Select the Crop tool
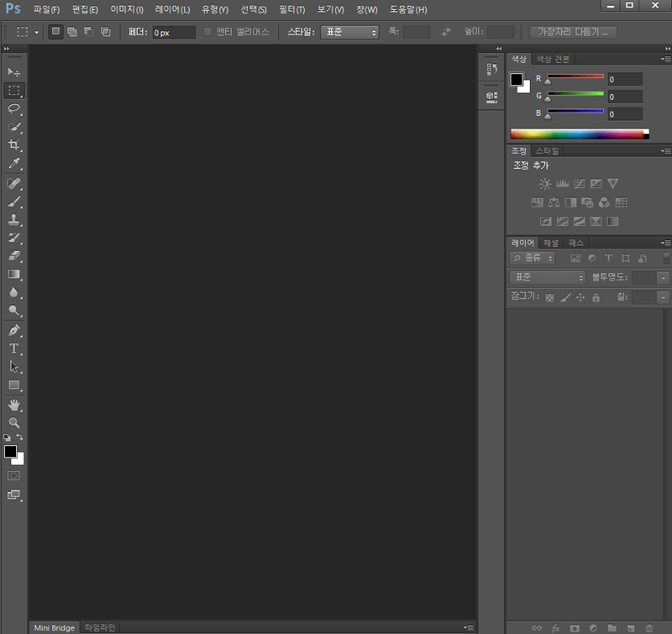 13,144
